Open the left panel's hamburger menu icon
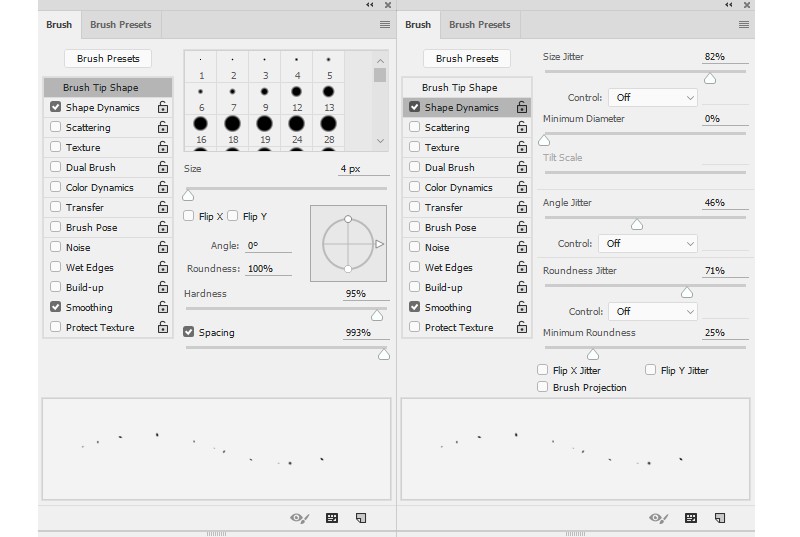 pos(385,25)
